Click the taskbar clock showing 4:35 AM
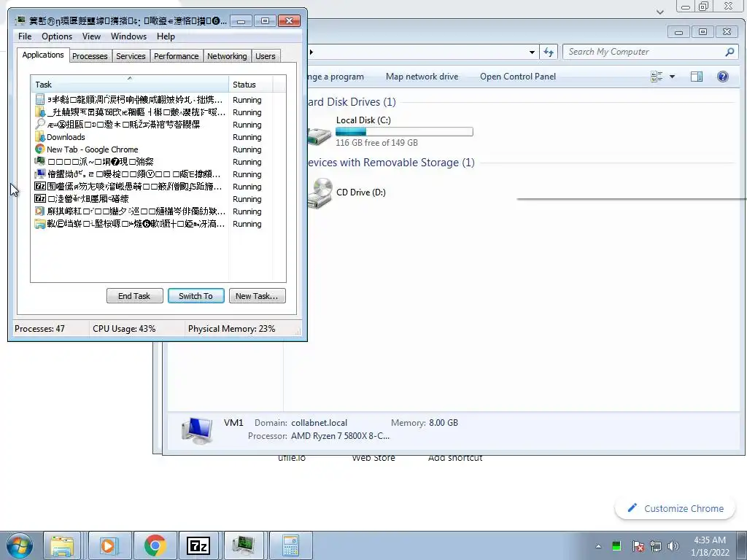The width and height of the screenshot is (747, 560). [x=710, y=546]
